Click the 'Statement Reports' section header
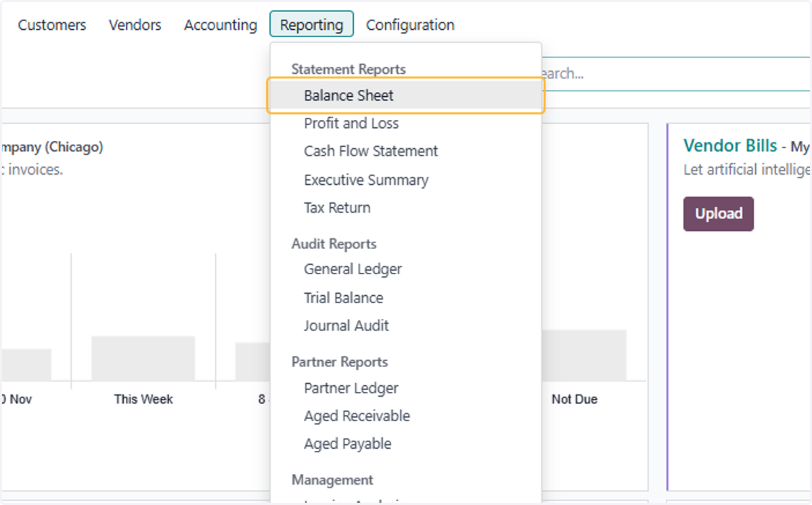Viewport: 812px width, 505px height. 348,69
